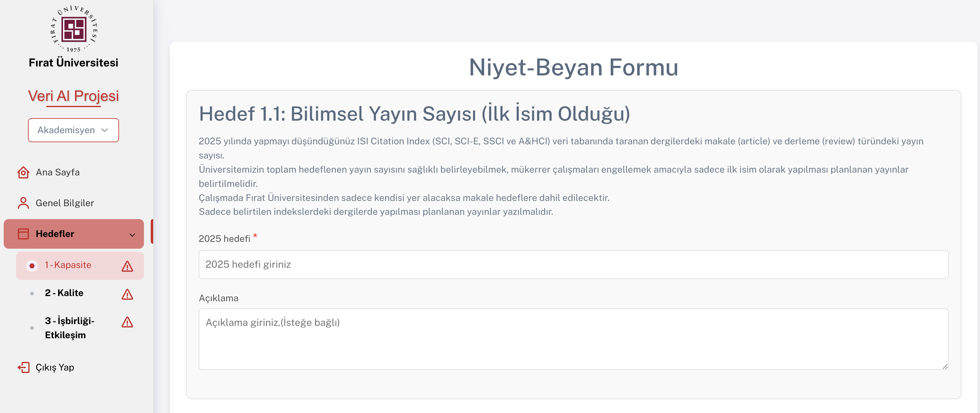Select the 1-Kapasite radio bullet
Screen dimensions: 980x413
coord(32,266)
